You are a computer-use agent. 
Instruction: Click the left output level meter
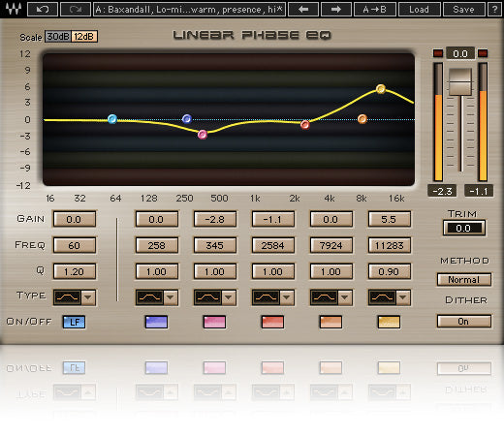coord(438,121)
